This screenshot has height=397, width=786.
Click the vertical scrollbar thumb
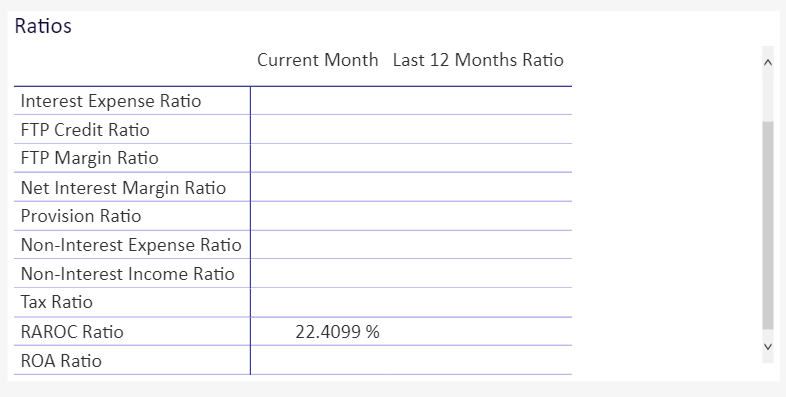coord(767,225)
